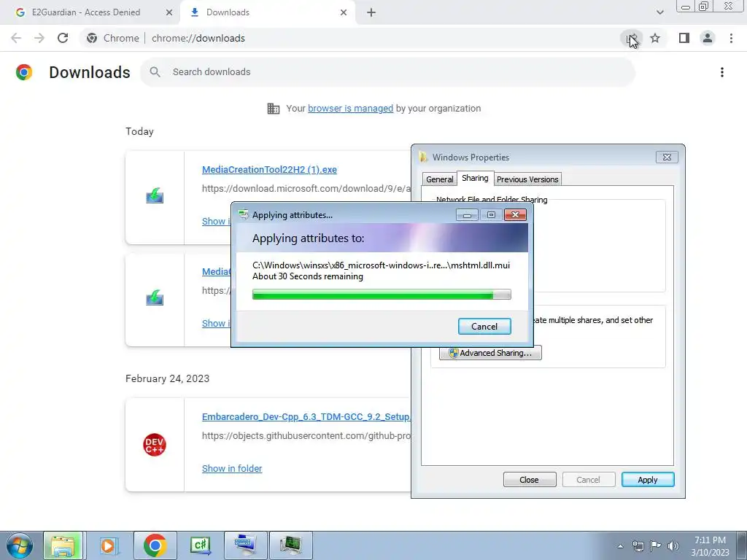Open the Downloads page more actions menu
This screenshot has width=747, height=560.
point(721,72)
